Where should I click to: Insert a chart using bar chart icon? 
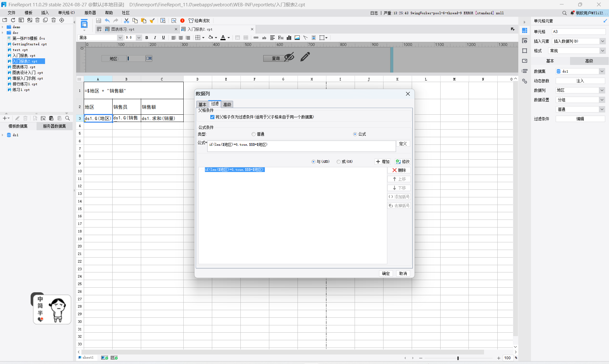(289, 38)
